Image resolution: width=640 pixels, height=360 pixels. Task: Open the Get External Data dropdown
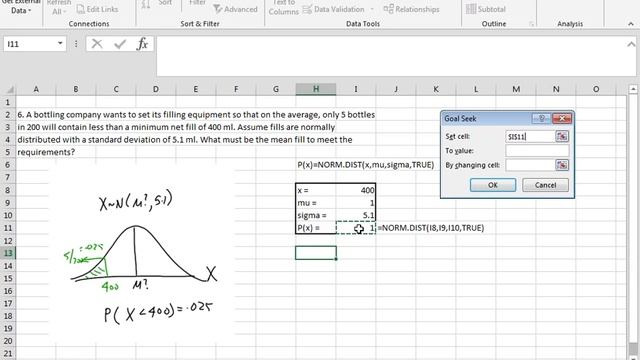pyautogui.click(x=20, y=7)
